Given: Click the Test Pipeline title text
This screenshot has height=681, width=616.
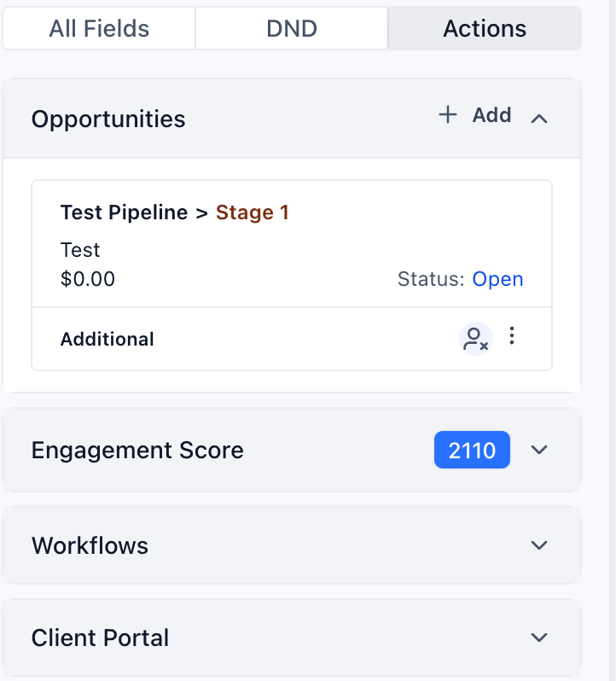Looking at the screenshot, I should [x=125, y=212].
